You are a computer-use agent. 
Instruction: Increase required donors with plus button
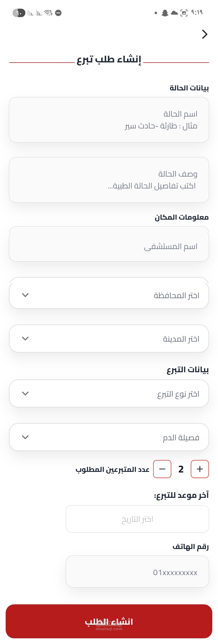[x=200, y=469]
